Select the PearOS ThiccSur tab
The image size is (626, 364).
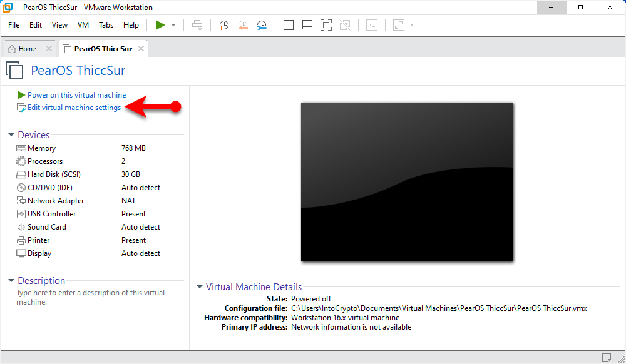tap(103, 49)
